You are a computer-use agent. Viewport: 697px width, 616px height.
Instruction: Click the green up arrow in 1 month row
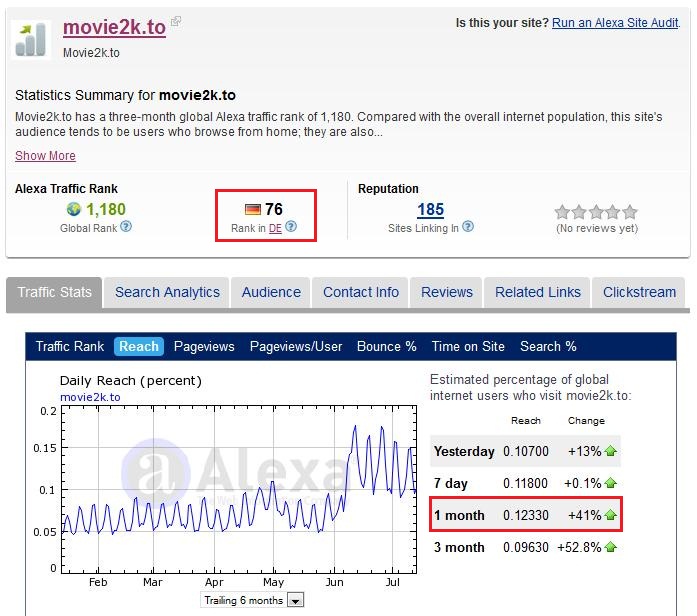point(611,515)
